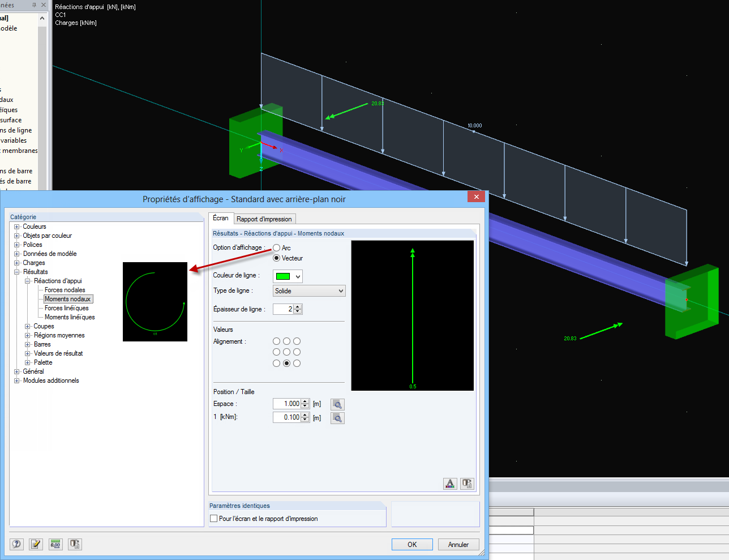Switch to the Rapport d'impression tab
The width and height of the screenshot is (729, 560).
point(264,219)
